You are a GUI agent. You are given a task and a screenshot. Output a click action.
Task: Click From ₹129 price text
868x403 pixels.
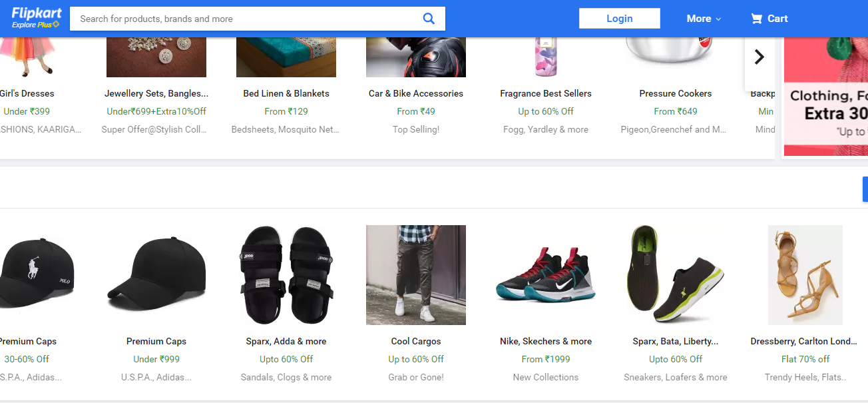point(286,111)
